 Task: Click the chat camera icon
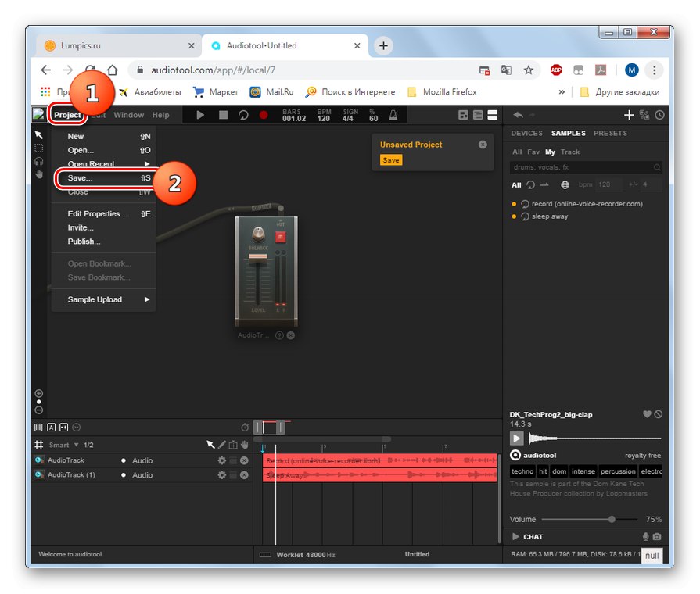657,536
